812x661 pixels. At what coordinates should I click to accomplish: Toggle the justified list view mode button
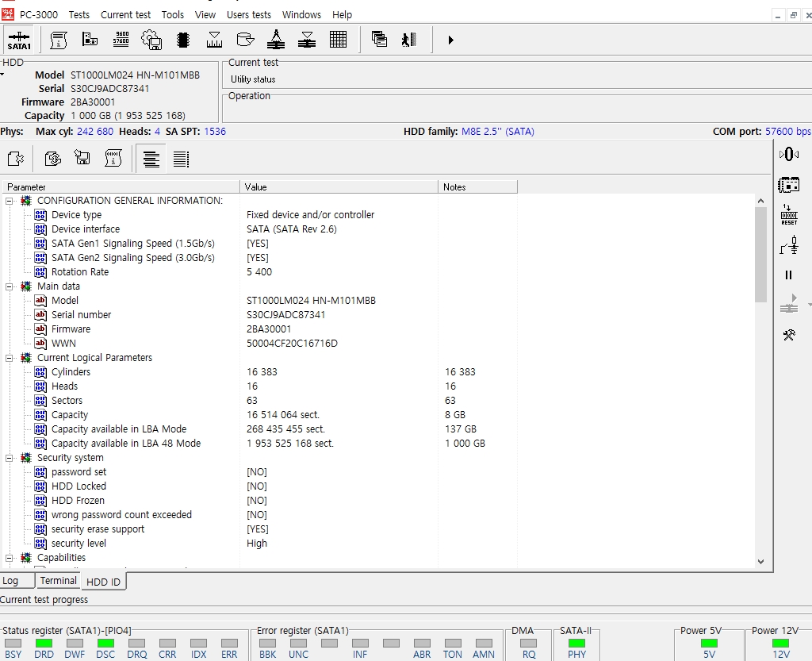pyautogui.click(x=181, y=159)
